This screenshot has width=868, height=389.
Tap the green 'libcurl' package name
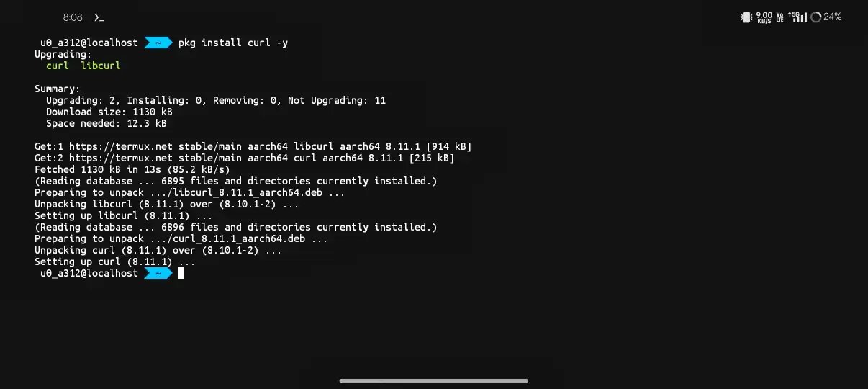(x=101, y=66)
